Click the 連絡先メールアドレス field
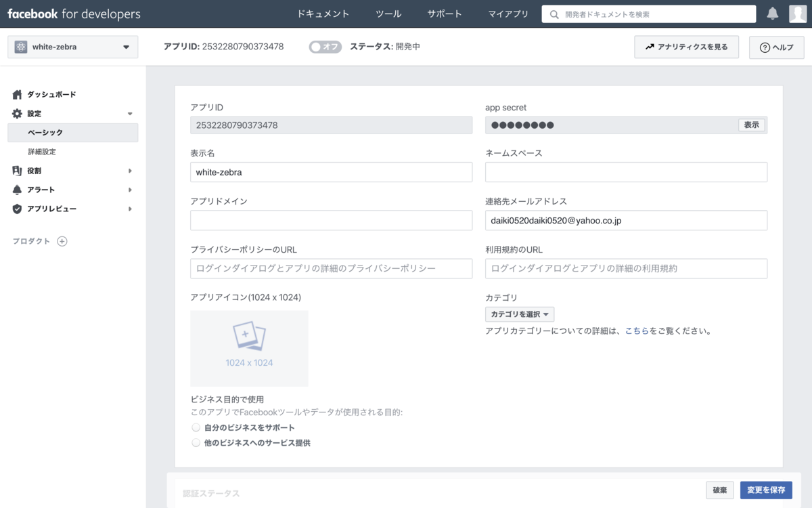Screen dimensions: 812x508 [x=626, y=220]
